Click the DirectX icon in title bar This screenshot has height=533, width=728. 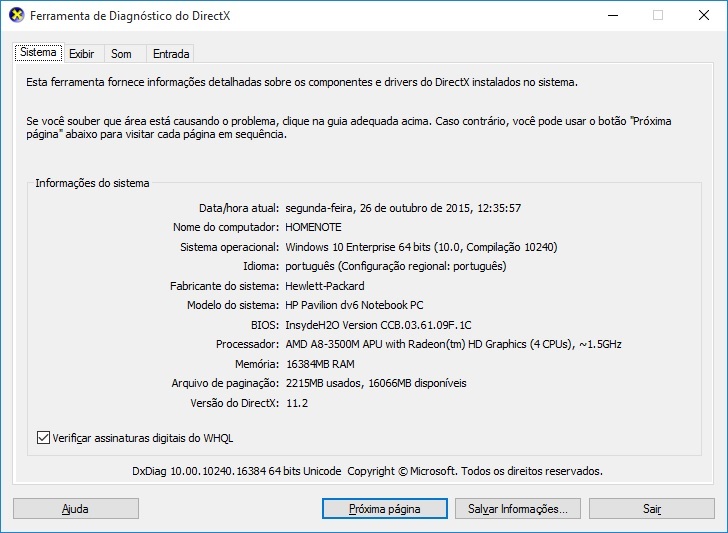[x=17, y=15]
